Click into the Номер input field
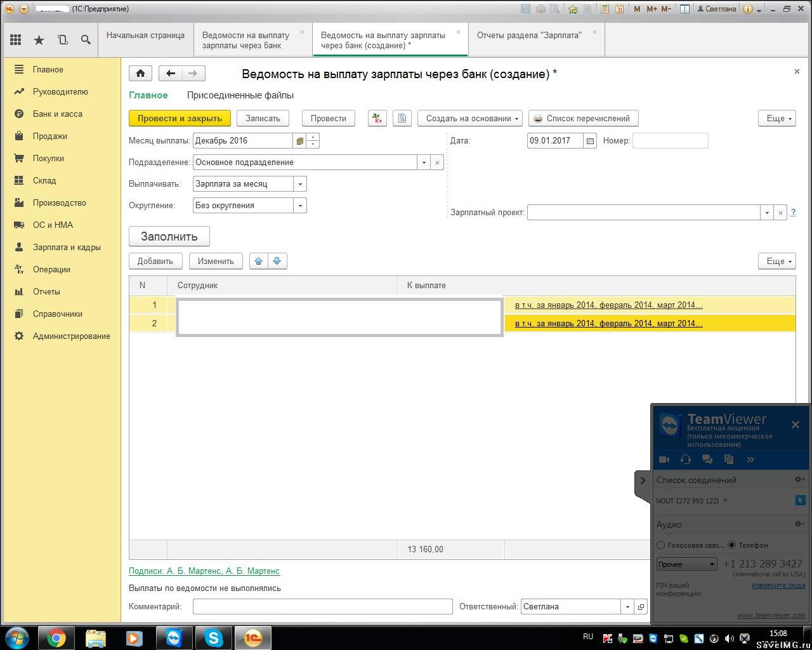Image resolution: width=812 pixels, height=650 pixels. 670,141
